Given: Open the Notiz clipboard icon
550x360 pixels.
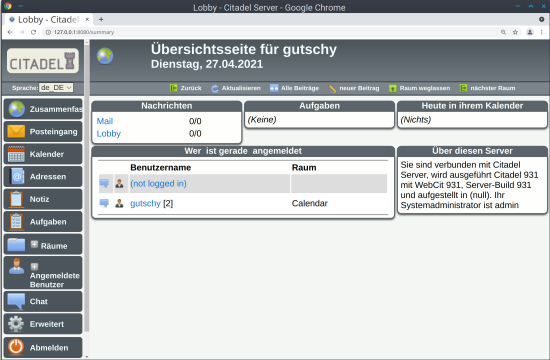Looking at the screenshot, I should 16,199.
